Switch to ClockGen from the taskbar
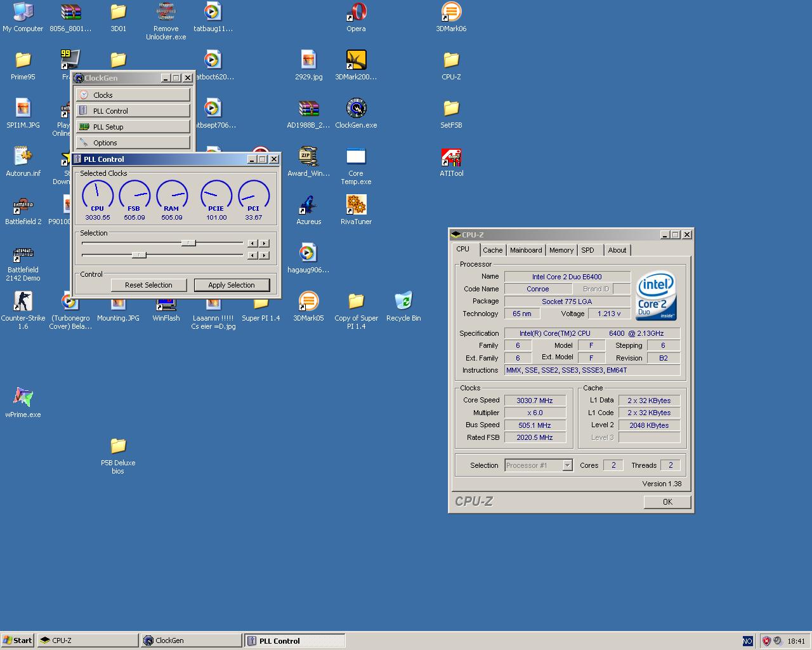The width and height of the screenshot is (812, 650). click(x=192, y=640)
